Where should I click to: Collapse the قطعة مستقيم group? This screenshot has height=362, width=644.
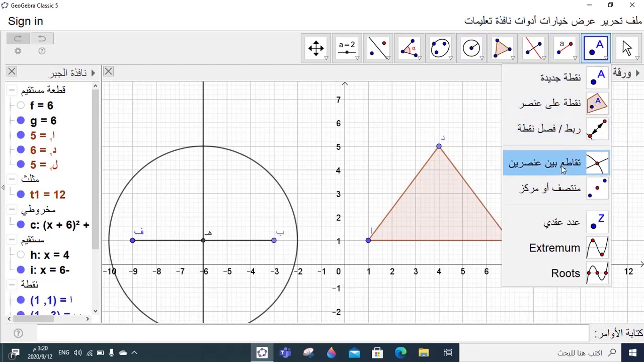(x=12, y=90)
